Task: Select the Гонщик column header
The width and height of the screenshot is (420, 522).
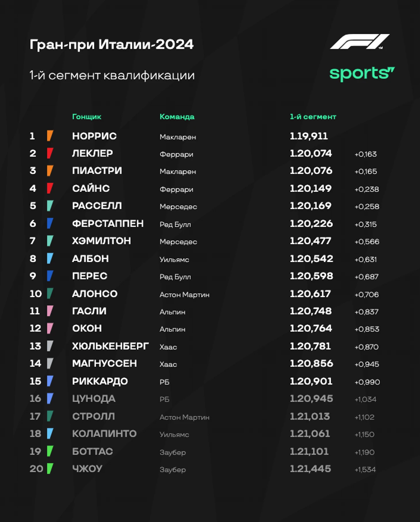Action: click(x=87, y=117)
